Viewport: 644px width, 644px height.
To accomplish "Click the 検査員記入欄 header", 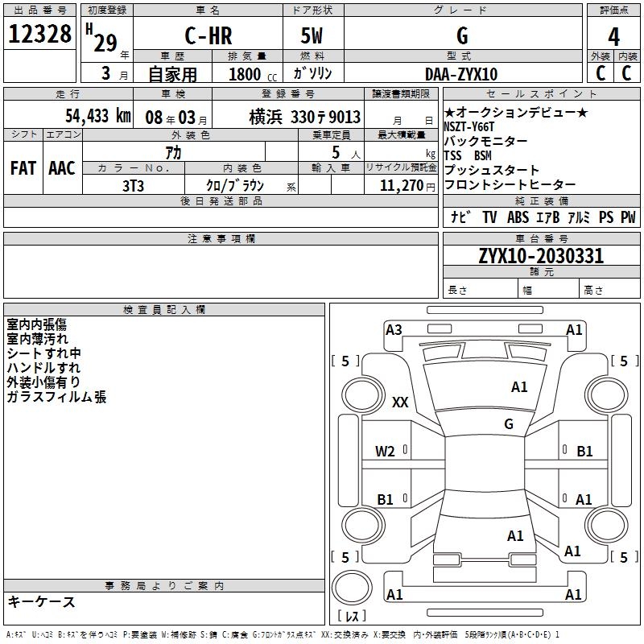I will pyautogui.click(x=164, y=310).
